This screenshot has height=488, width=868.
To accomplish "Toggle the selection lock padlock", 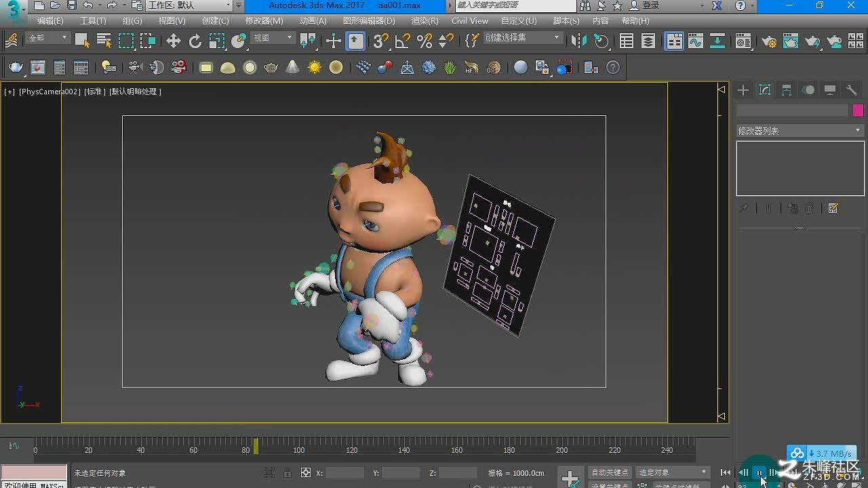I will [288, 472].
